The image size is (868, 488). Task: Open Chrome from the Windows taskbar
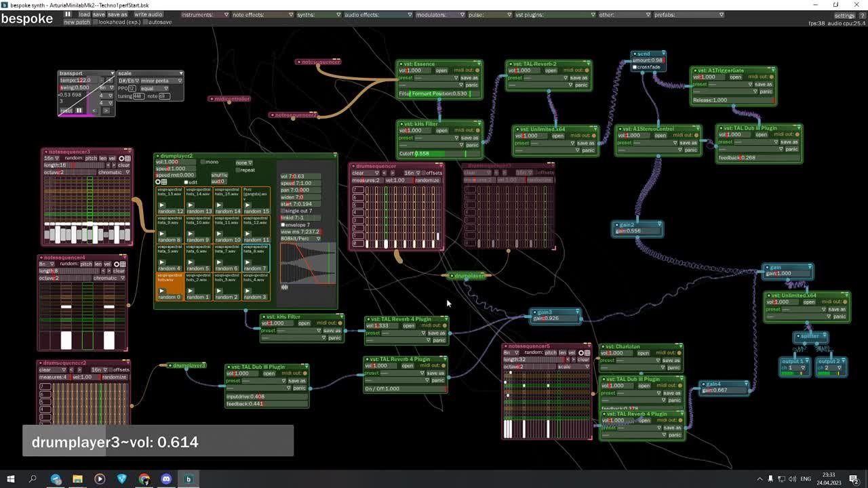click(144, 479)
